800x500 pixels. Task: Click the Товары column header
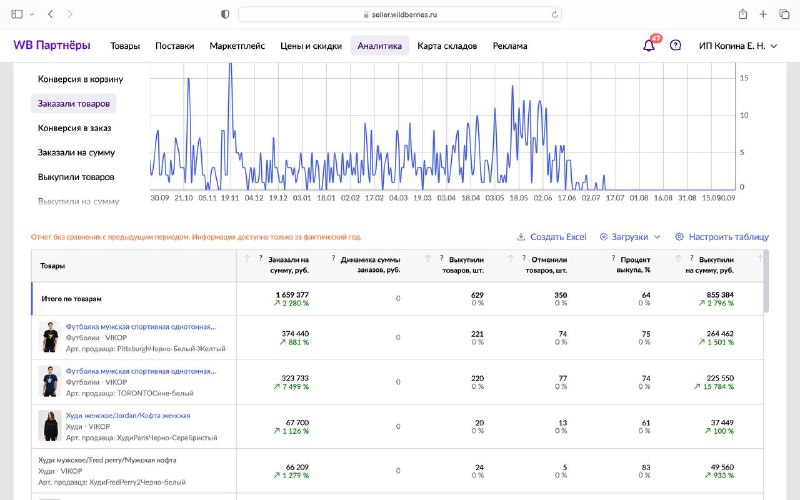52,266
